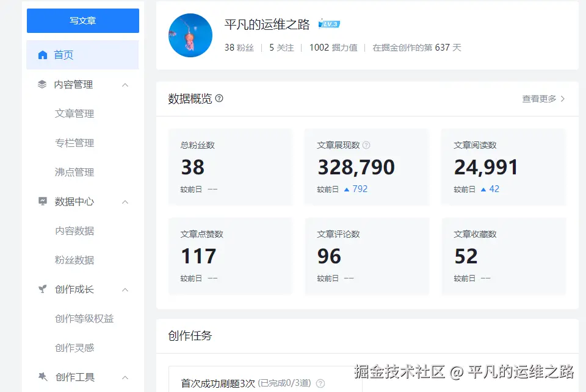Image resolution: width=586 pixels, height=392 pixels.
Task: Click the layers icon beside 内容管理
Action: (x=42, y=84)
